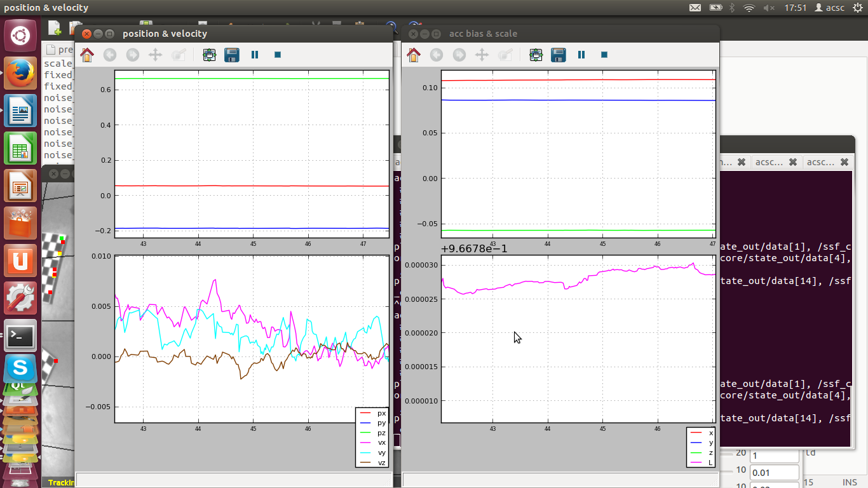Go to next view in position & velocity window
Screen dimensions: 868x488
click(132, 55)
